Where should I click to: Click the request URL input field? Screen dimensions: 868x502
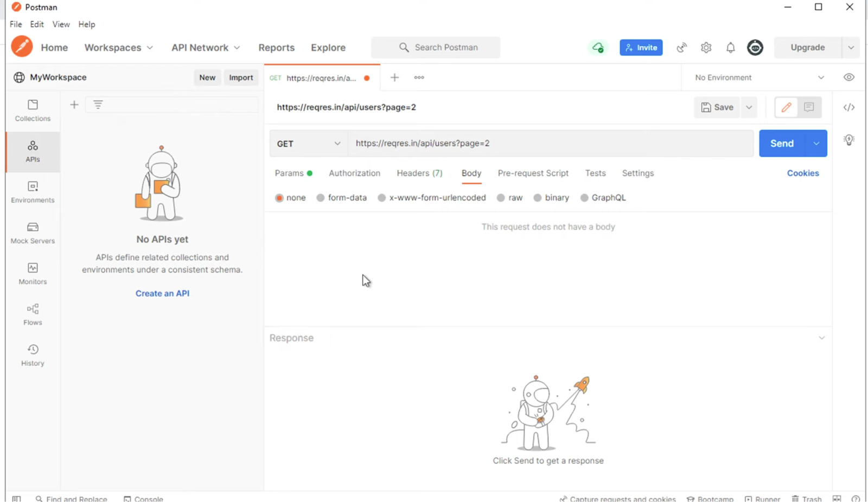coord(551,144)
